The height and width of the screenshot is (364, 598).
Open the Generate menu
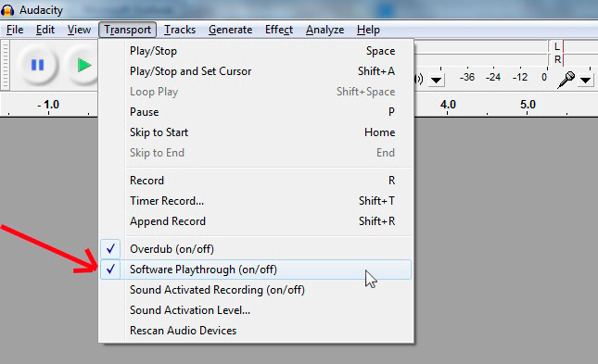(x=230, y=30)
